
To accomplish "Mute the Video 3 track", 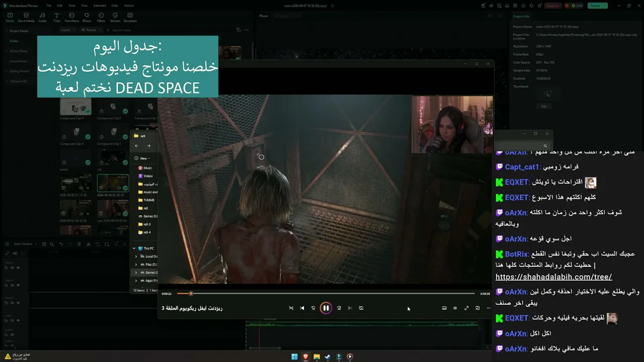I will click(13, 285).
